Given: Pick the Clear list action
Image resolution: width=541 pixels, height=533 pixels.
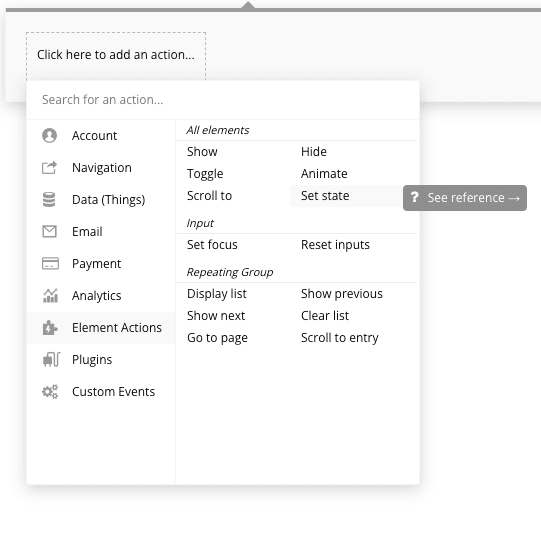Looking at the screenshot, I should 325,316.
